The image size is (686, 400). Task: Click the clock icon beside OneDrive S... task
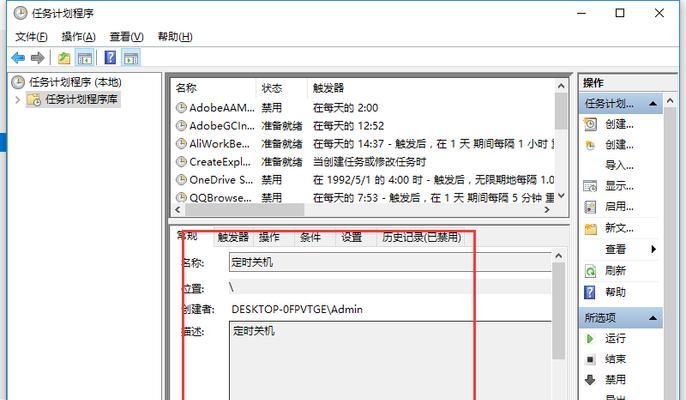tap(181, 179)
